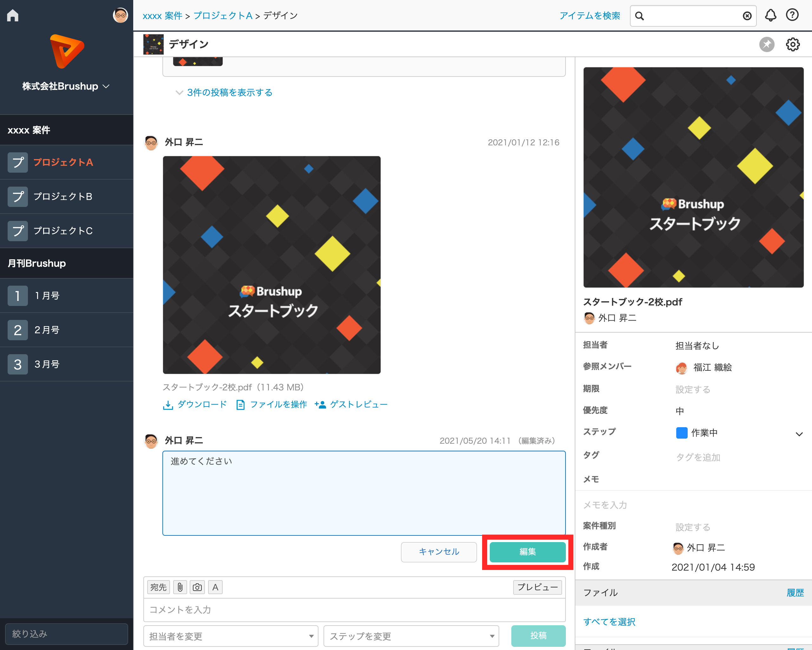
Task: Click the pin icon beside settings gear
Action: pos(766,44)
